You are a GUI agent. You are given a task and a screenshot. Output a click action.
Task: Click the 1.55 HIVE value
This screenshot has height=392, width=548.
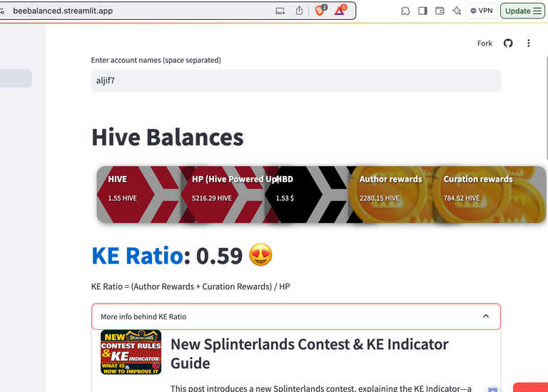pyautogui.click(x=122, y=198)
